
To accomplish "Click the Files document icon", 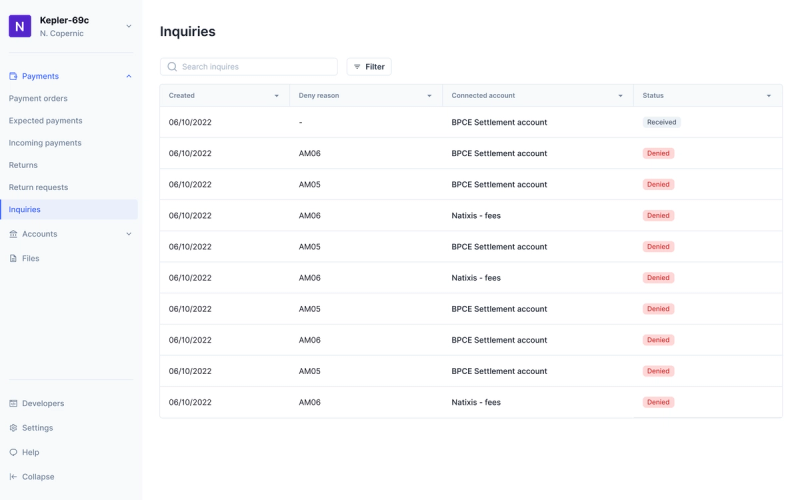I will (13, 258).
